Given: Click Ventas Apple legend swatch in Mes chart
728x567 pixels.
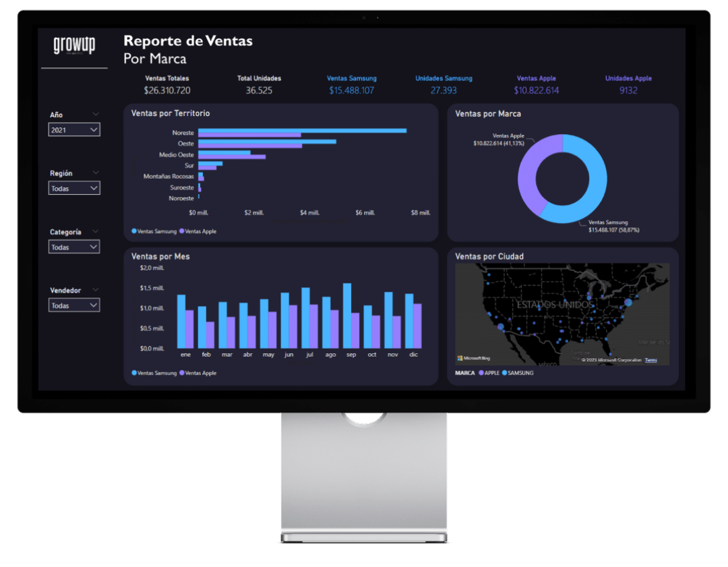Looking at the screenshot, I should coord(181,373).
